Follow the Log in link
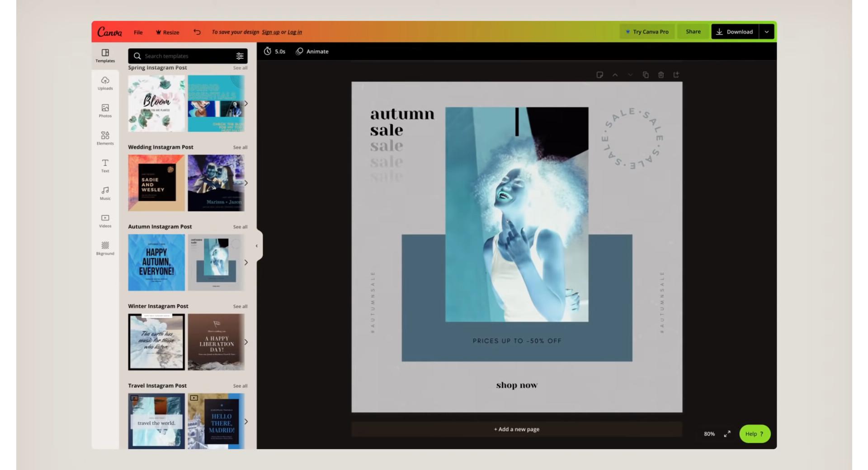Image resolution: width=868 pixels, height=470 pixels. point(295,32)
